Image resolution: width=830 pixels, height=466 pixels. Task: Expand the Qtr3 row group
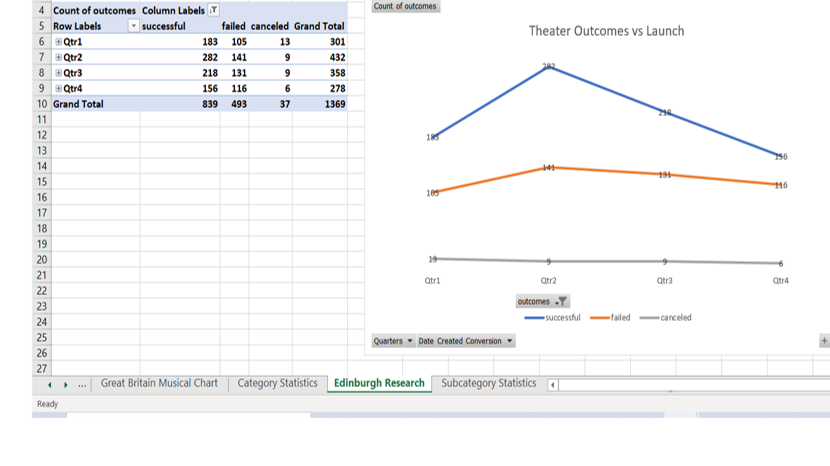tap(58, 73)
